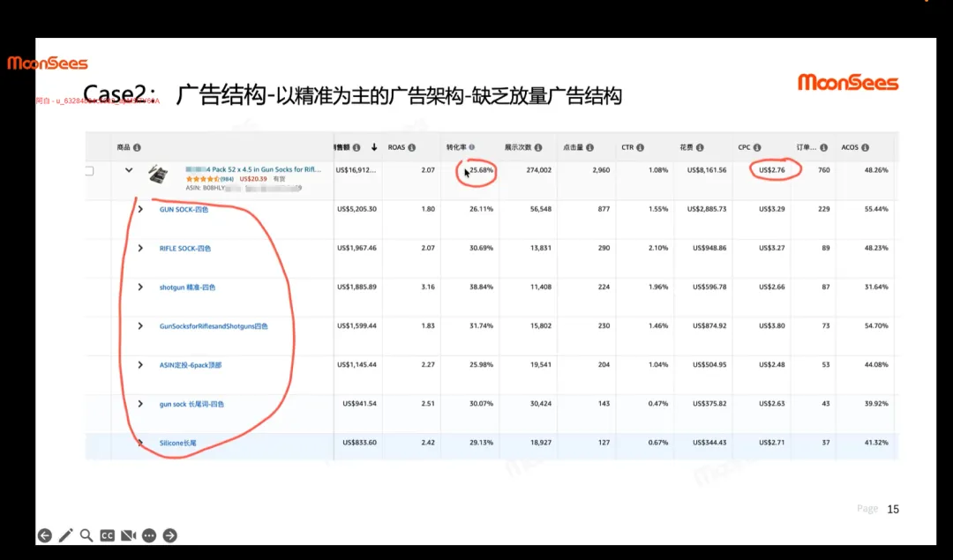Toggle the camera off icon
The height and width of the screenshot is (560, 953).
(128, 535)
